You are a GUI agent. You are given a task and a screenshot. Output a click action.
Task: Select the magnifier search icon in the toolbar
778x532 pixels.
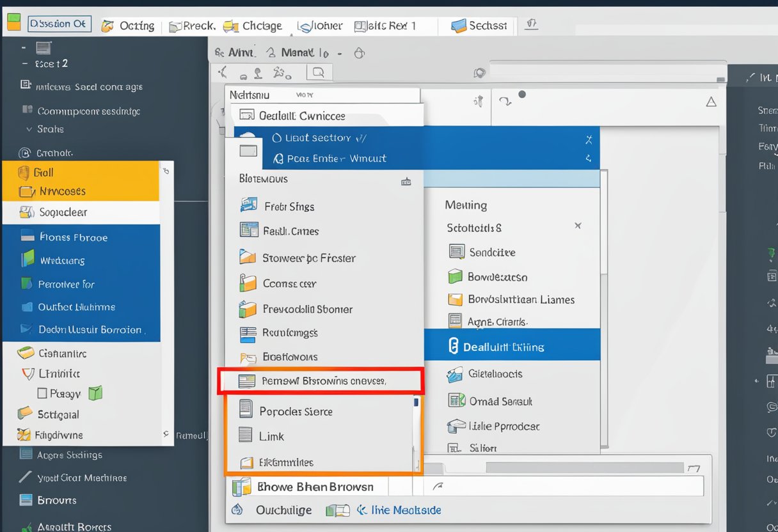[319, 72]
